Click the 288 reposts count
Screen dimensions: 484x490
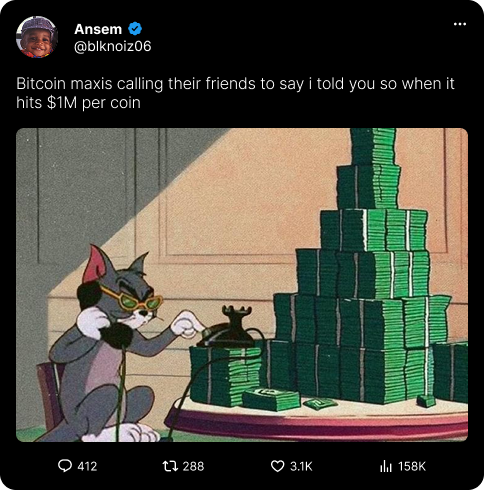[x=193, y=466]
